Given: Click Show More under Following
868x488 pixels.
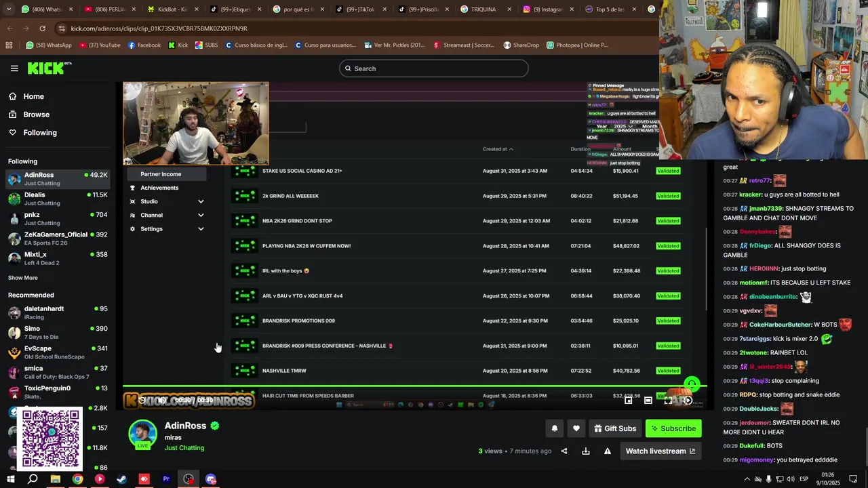Looking at the screenshot, I should click(x=22, y=278).
